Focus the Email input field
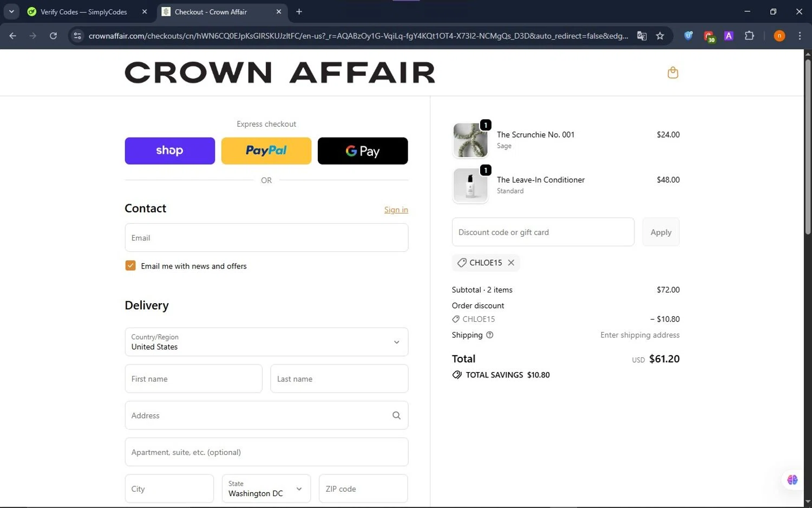 click(266, 238)
